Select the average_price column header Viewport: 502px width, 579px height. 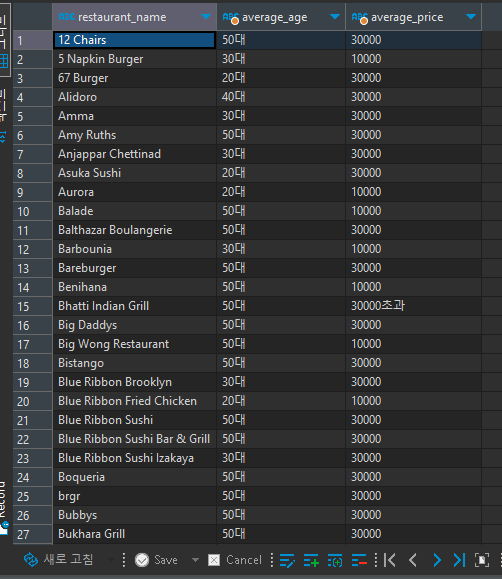[414, 17]
